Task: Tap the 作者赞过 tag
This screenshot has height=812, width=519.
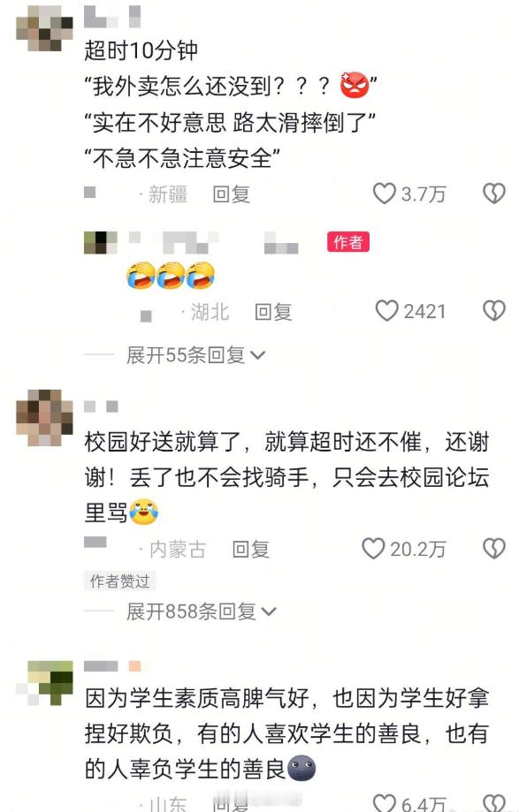Action: pos(119,581)
